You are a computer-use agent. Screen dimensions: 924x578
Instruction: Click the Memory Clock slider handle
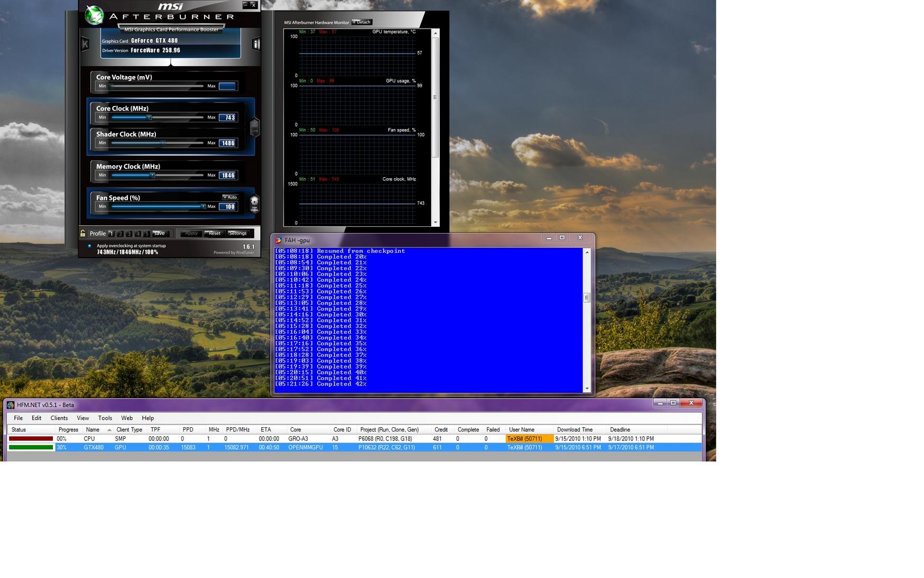pyautogui.click(x=152, y=175)
